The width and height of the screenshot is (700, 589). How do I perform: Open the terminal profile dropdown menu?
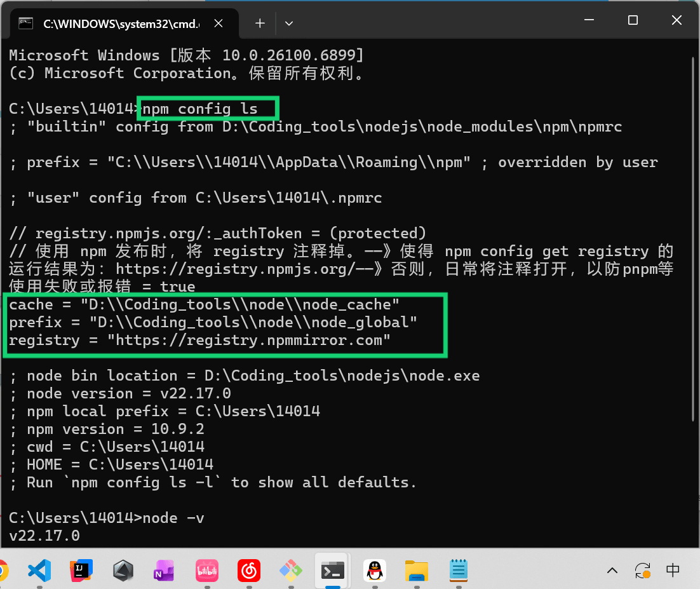pos(289,23)
